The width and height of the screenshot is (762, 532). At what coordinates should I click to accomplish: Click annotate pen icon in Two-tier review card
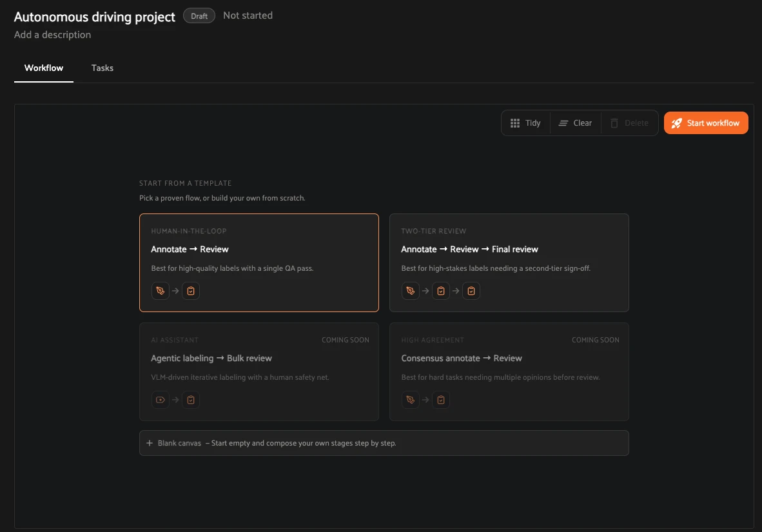411,291
